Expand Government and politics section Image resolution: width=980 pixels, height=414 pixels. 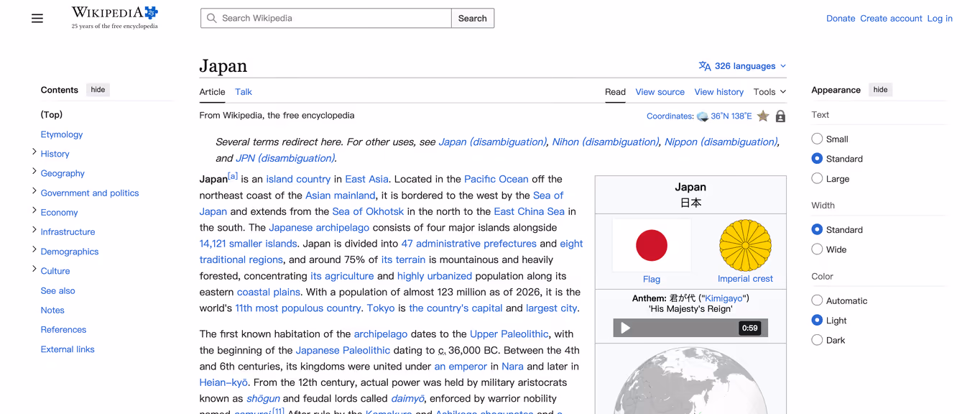pyautogui.click(x=34, y=190)
